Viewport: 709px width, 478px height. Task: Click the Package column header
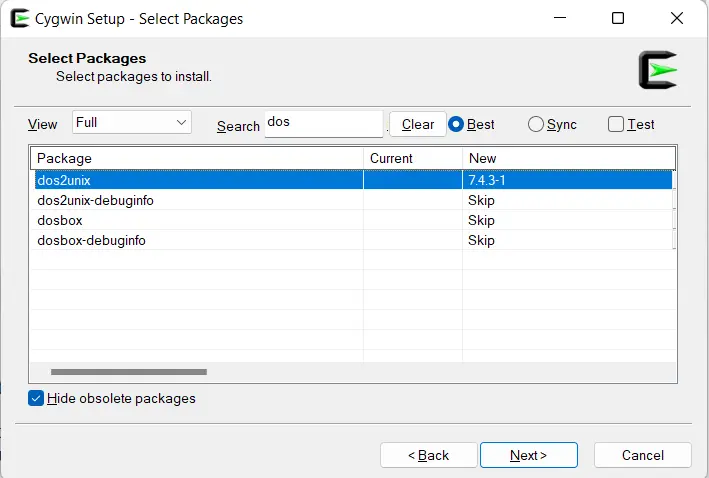197,158
